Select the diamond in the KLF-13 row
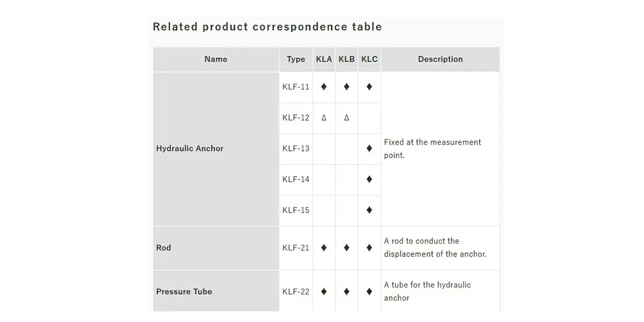Viewport: 644px width, 322px height. pos(369,149)
